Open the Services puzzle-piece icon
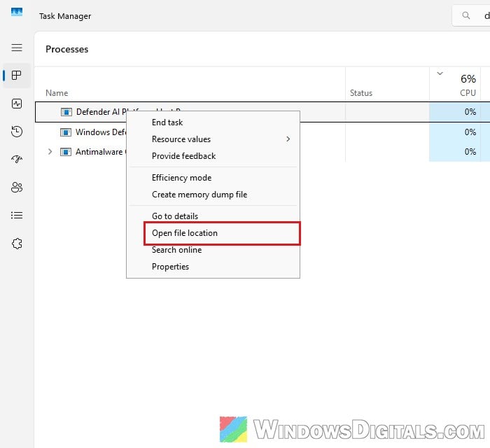 point(17,244)
